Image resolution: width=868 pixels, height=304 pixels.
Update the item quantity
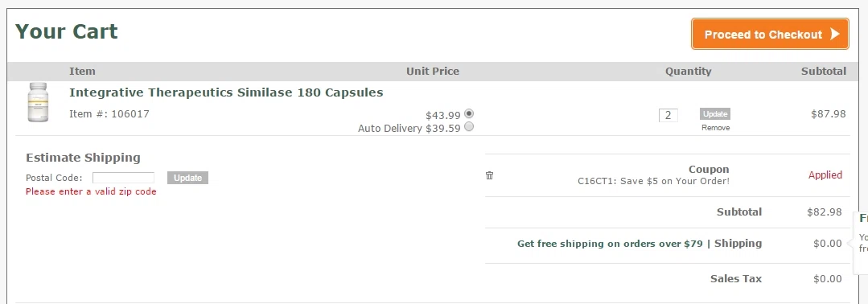pos(714,113)
